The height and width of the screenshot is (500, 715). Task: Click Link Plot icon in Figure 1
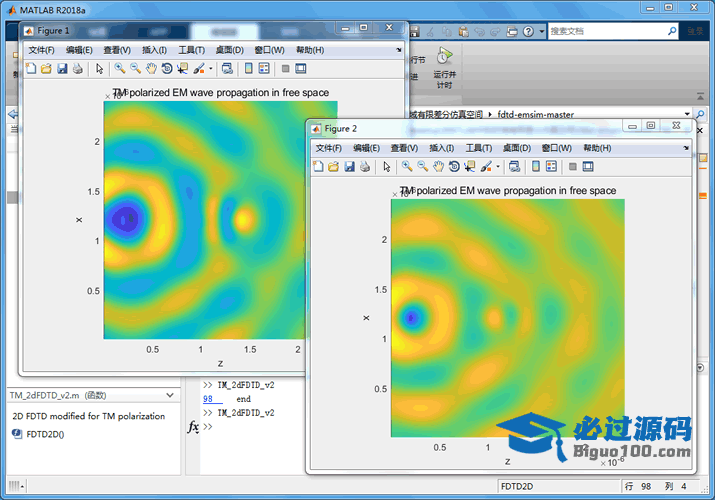(x=227, y=69)
